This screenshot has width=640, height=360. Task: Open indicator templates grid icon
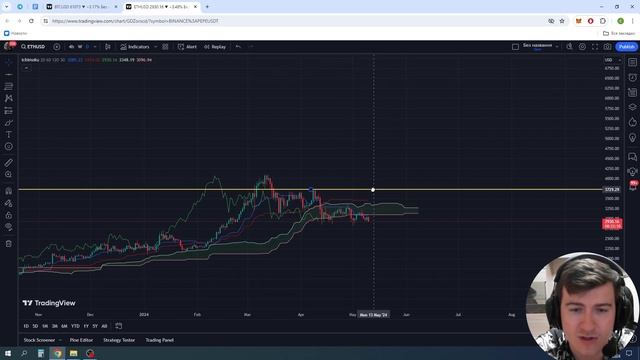165,47
